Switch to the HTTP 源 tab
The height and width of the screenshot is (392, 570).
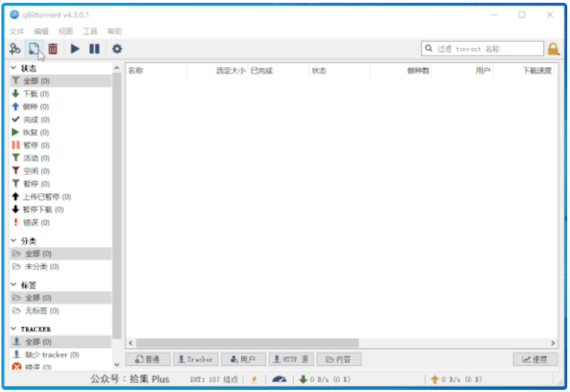point(291,359)
